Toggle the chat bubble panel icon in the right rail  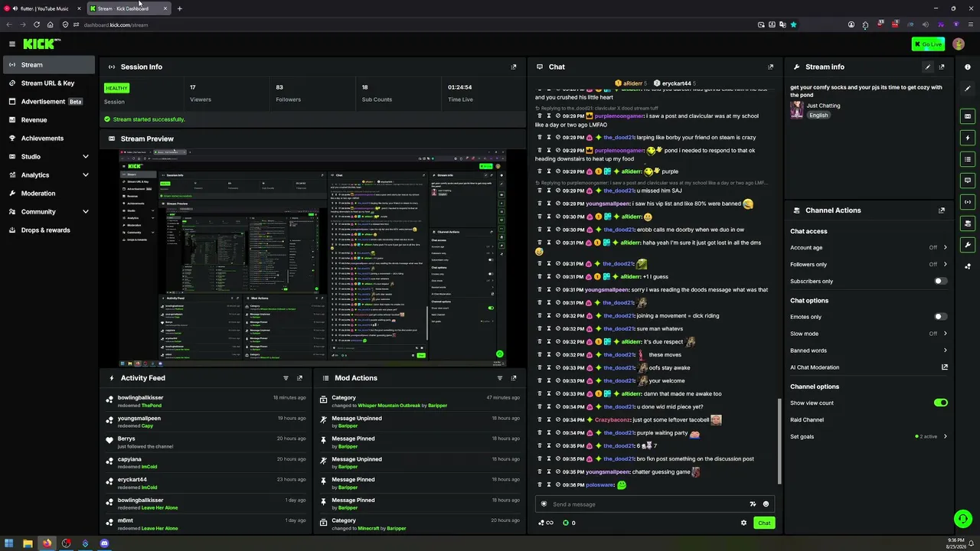click(968, 181)
